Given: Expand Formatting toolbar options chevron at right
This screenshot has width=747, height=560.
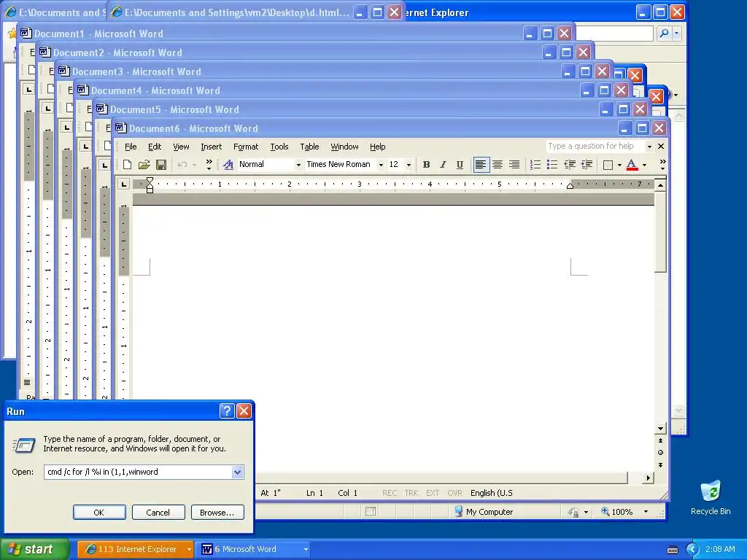Looking at the screenshot, I should click(662, 165).
